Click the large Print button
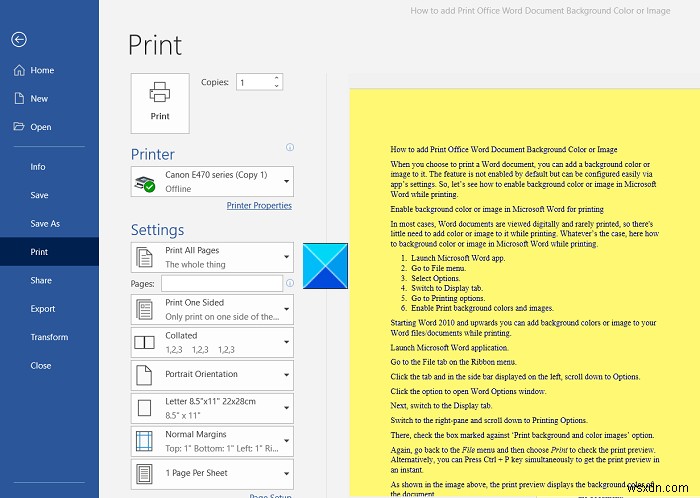The image size is (700, 498). tap(160, 104)
